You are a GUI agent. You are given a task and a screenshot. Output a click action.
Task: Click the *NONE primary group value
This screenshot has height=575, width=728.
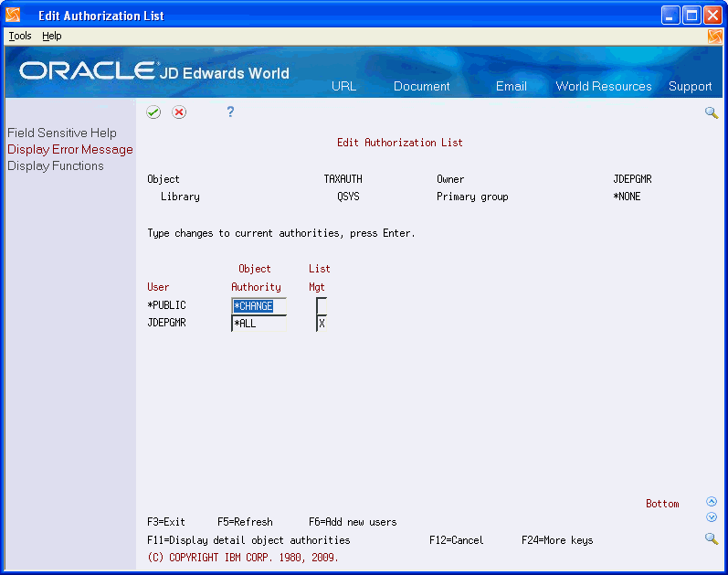(627, 197)
